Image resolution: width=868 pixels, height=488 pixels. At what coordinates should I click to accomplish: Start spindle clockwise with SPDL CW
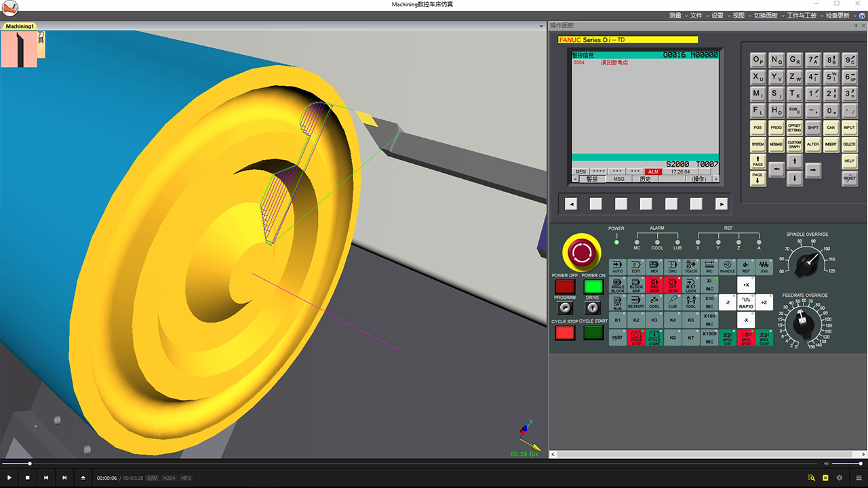click(727, 338)
